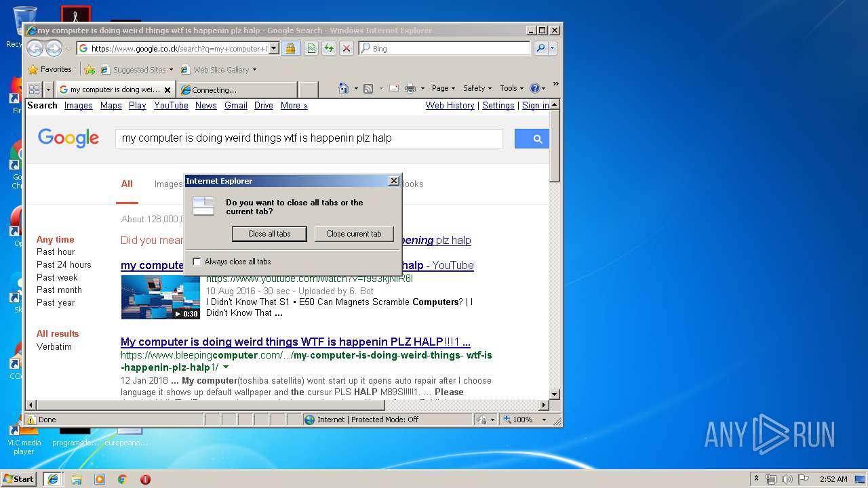The height and width of the screenshot is (488, 868).
Task: Open the YouTube video thumbnail
Action: click(161, 297)
